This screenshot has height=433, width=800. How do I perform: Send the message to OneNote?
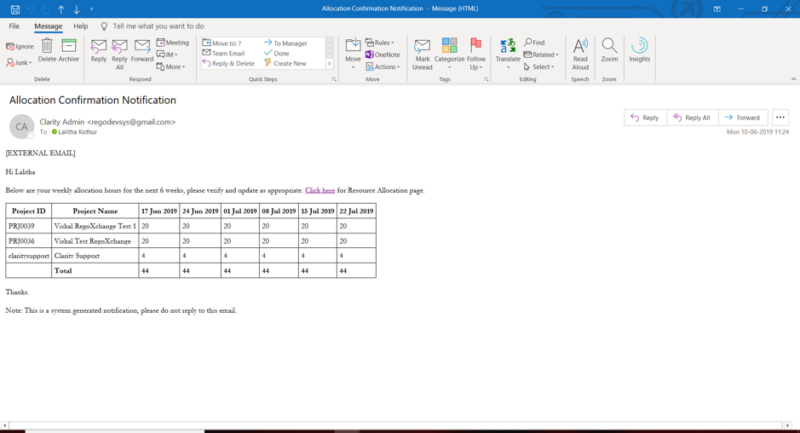383,55
